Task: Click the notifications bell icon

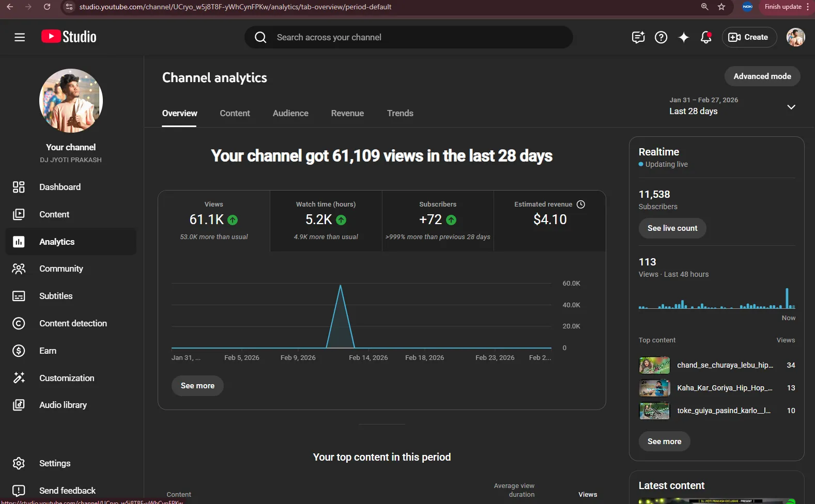Action: pyautogui.click(x=706, y=37)
